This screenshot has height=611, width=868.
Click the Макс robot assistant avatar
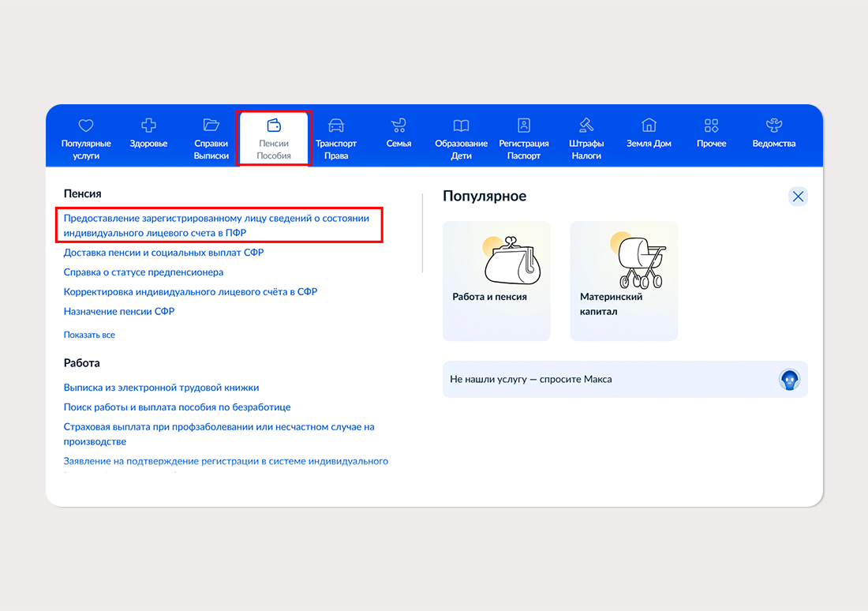789,380
